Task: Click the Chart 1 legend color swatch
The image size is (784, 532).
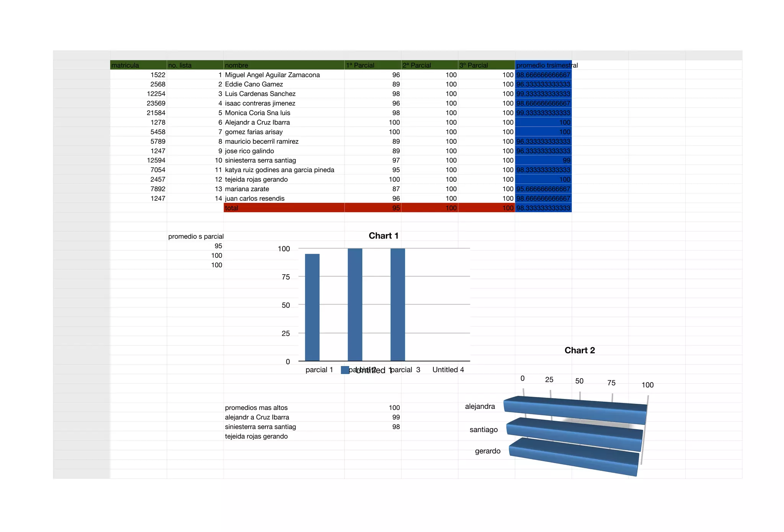Action: [x=345, y=370]
